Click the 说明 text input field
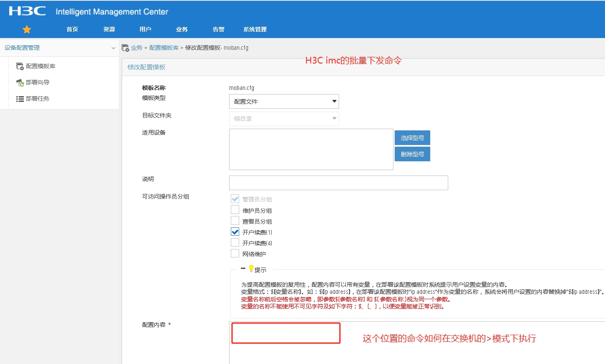This screenshot has height=364, width=605. click(x=338, y=183)
